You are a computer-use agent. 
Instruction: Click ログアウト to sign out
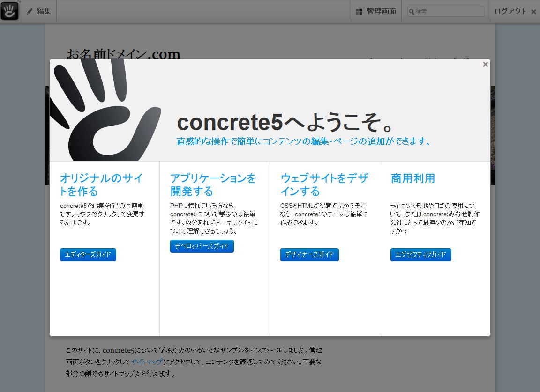pos(510,11)
